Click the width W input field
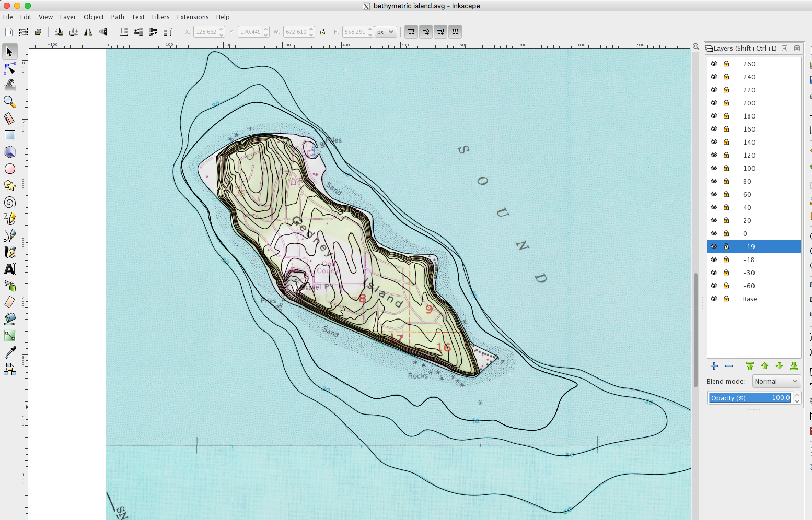The image size is (812, 520). (296, 32)
